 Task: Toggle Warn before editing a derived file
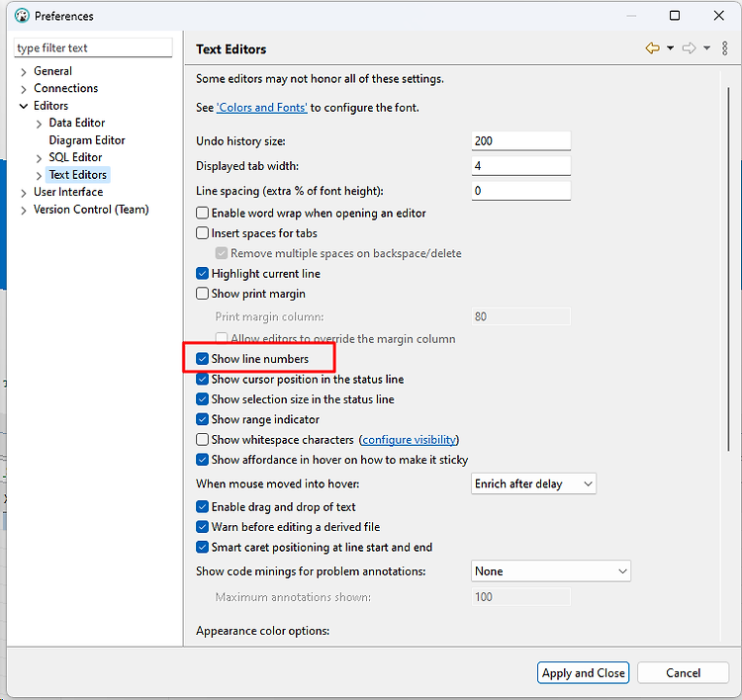[202, 527]
